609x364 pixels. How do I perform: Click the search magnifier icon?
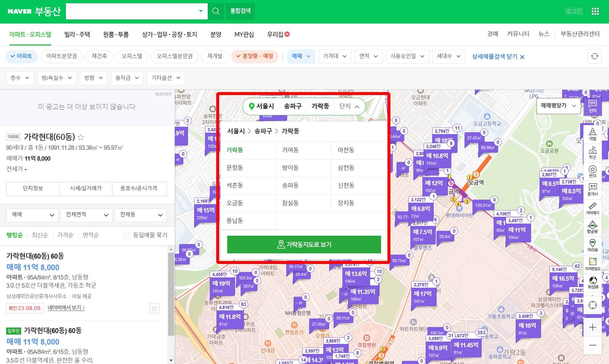216,11
